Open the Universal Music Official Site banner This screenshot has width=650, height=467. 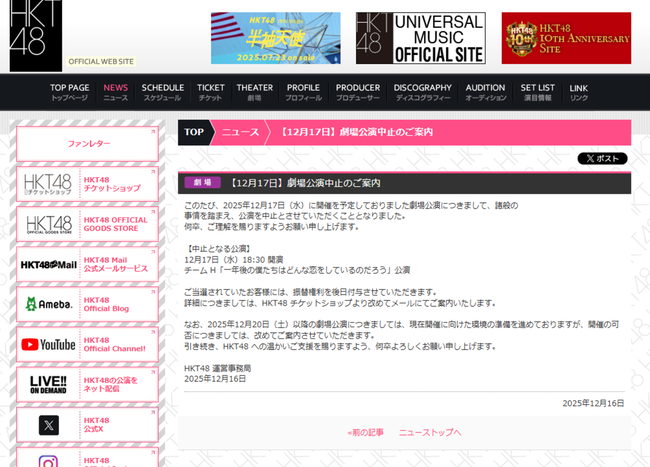point(420,38)
